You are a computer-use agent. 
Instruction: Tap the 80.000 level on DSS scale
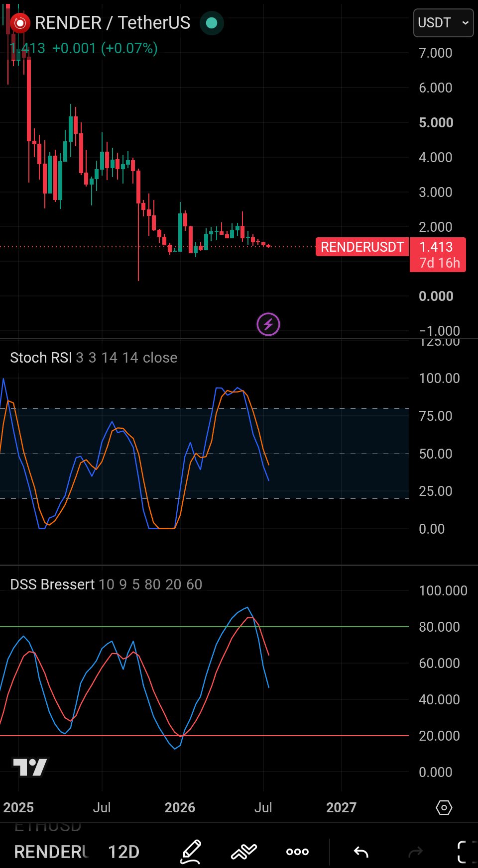click(x=439, y=627)
